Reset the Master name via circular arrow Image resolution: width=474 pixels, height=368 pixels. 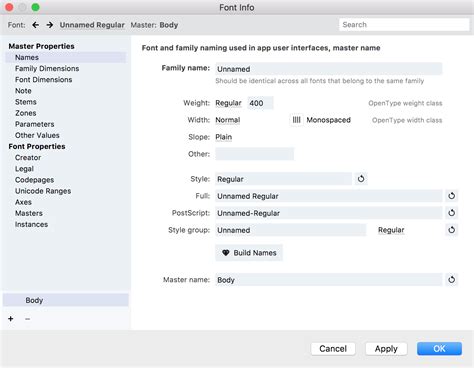click(x=452, y=280)
